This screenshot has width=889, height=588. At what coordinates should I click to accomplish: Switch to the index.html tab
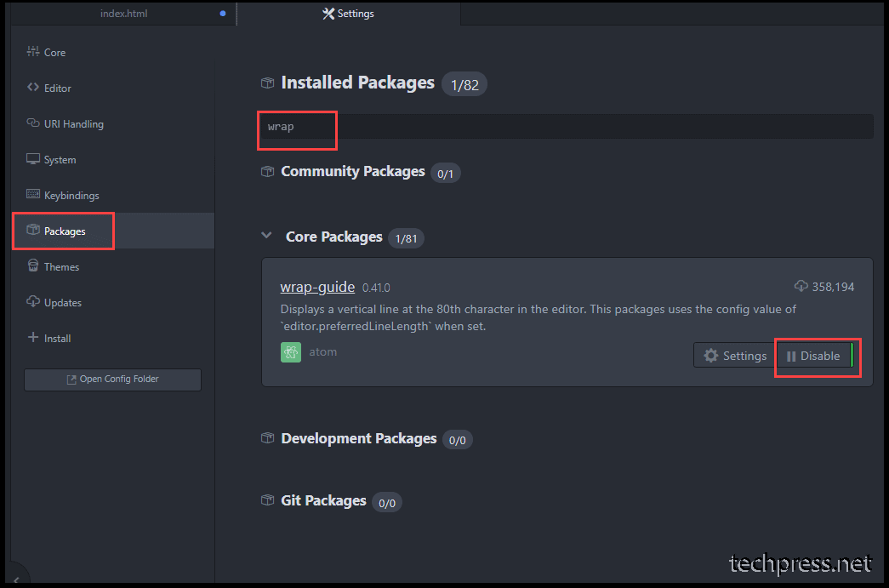pyautogui.click(x=123, y=14)
